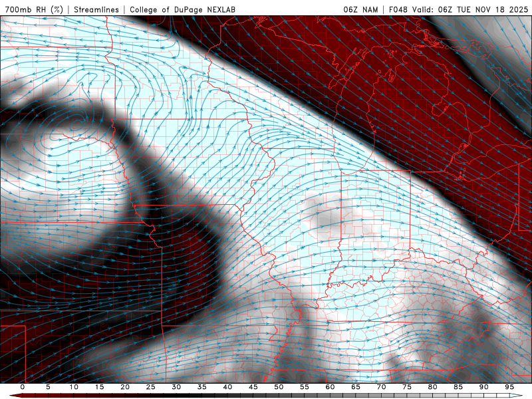Screen dimensions: 532x399
Task: Click the colorbar label "0"
Action: tap(23, 387)
